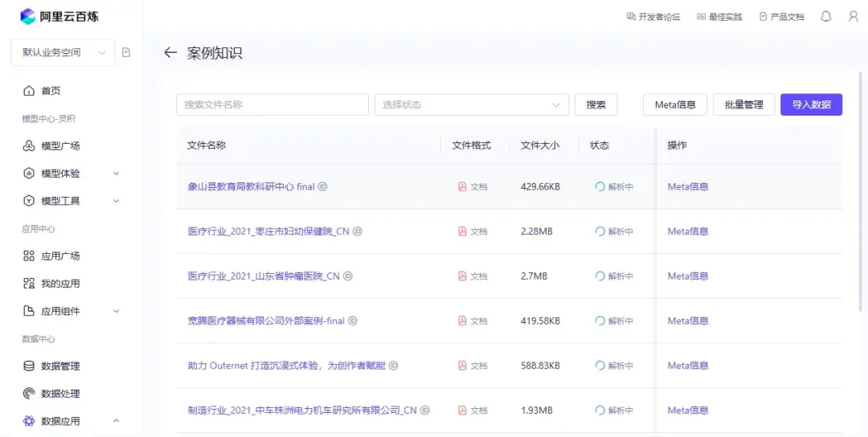Screen dimensions: 868x437
Task: Click the 模型广场 sidebar icon
Action: click(x=29, y=146)
